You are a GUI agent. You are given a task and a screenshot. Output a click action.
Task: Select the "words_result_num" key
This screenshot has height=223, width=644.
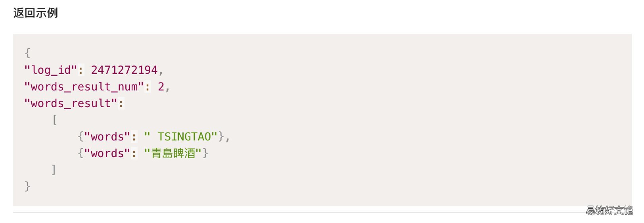click(84, 87)
